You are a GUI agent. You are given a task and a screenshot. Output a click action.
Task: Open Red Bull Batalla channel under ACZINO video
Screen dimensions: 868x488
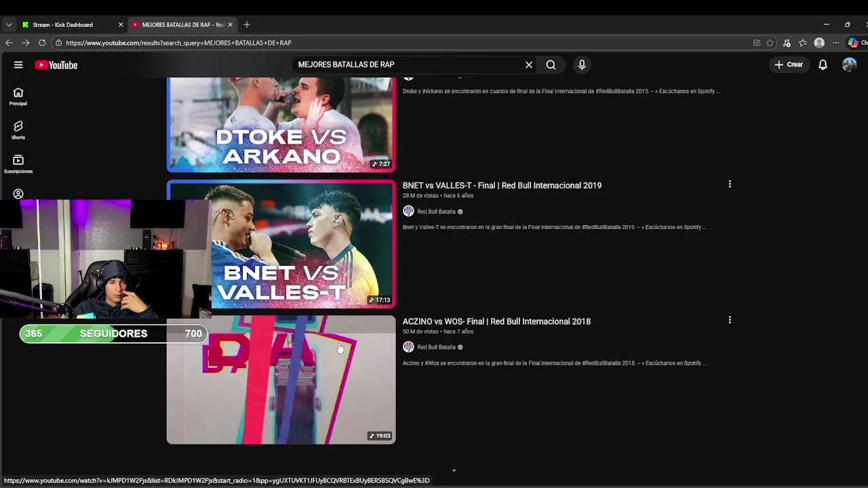pyautogui.click(x=436, y=347)
